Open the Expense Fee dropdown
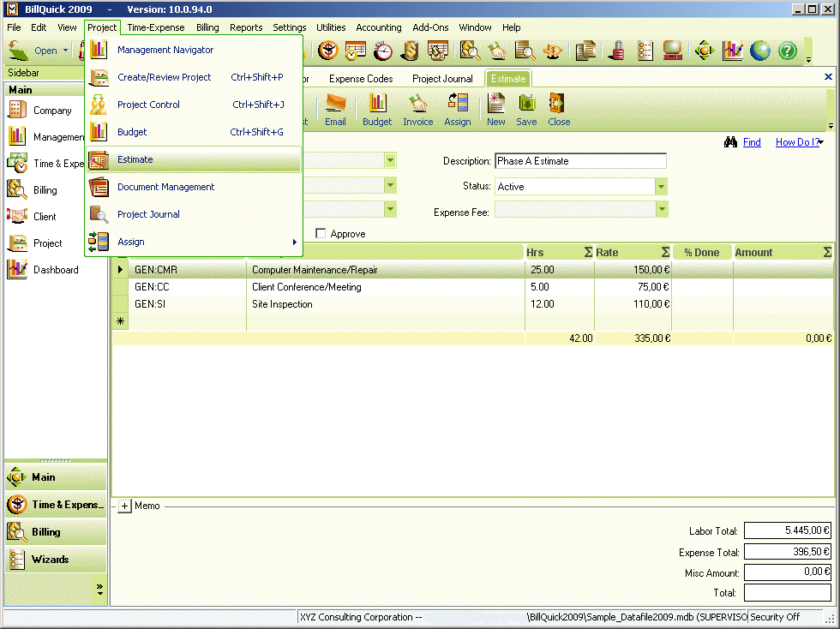This screenshot has width=840, height=629. point(662,209)
